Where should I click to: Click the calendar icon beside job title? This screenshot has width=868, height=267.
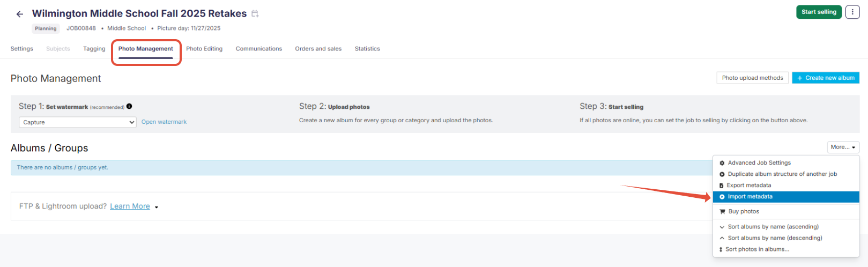(x=255, y=14)
